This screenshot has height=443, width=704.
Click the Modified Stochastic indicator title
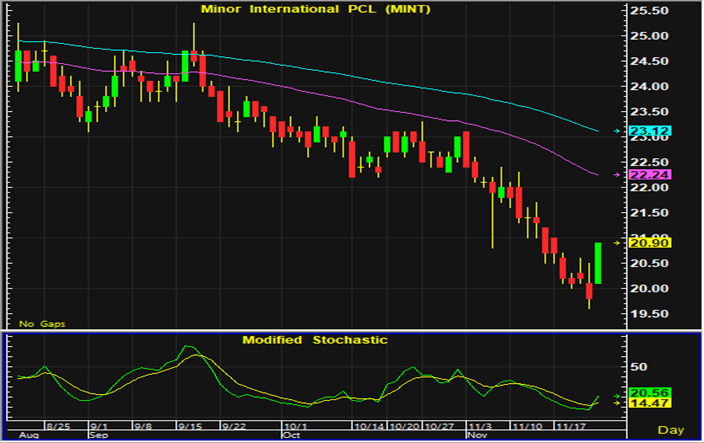coord(314,340)
